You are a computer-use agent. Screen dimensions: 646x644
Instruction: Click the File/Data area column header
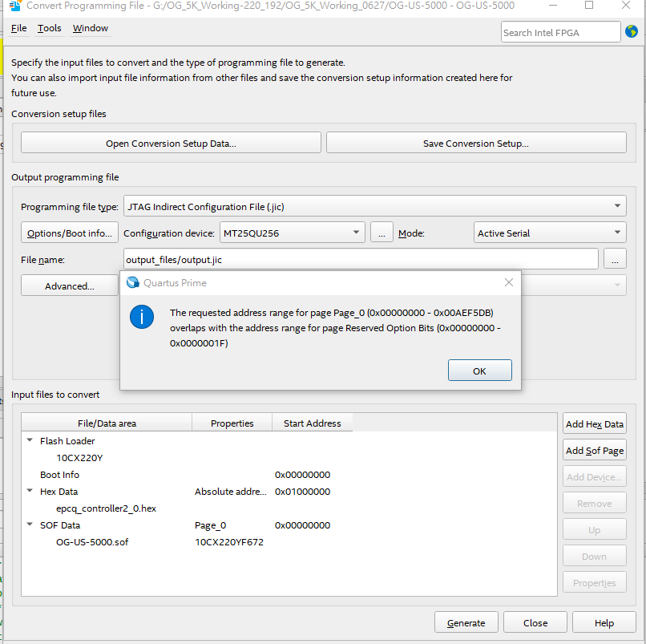click(x=107, y=423)
